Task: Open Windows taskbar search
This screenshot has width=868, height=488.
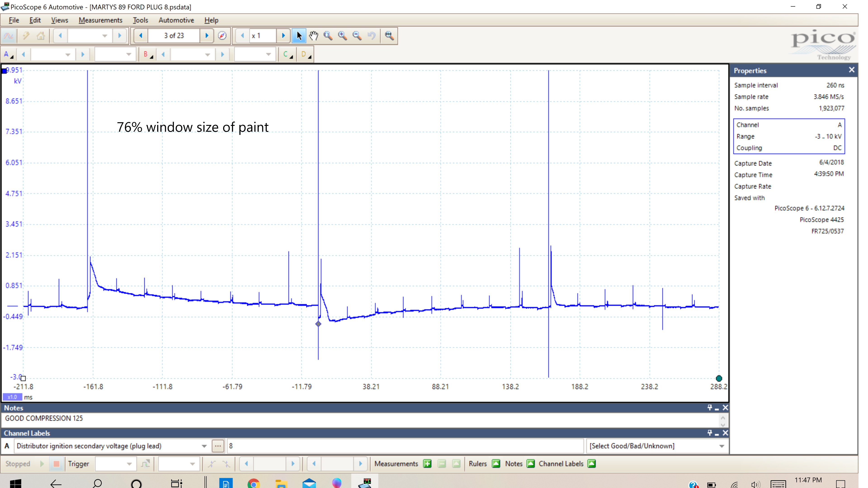Action: (x=97, y=484)
